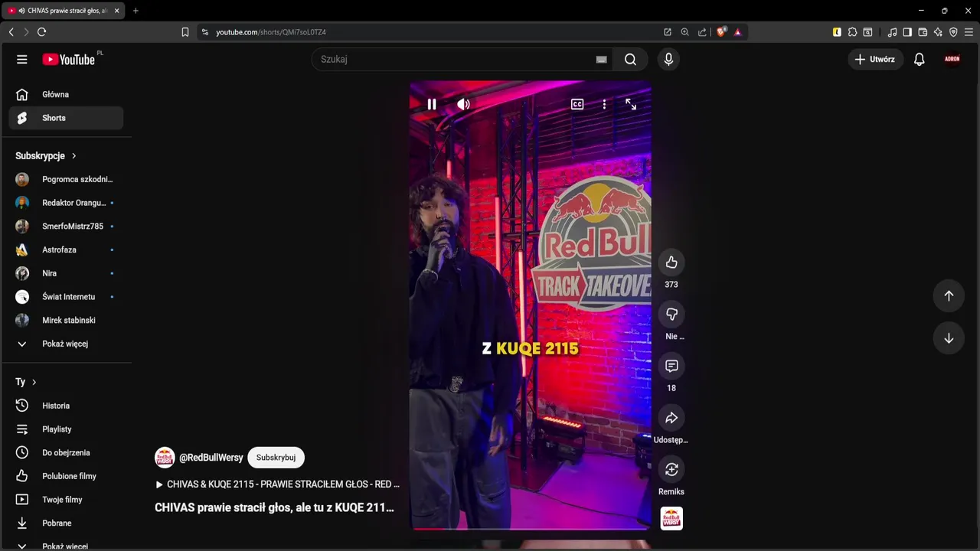This screenshot has width=980, height=551.
Task: Toggle closed captions on the Short
Action: click(x=577, y=104)
